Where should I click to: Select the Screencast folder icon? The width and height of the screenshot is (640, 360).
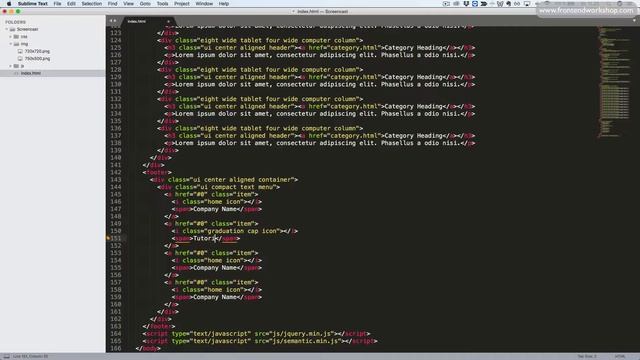(x=12, y=29)
